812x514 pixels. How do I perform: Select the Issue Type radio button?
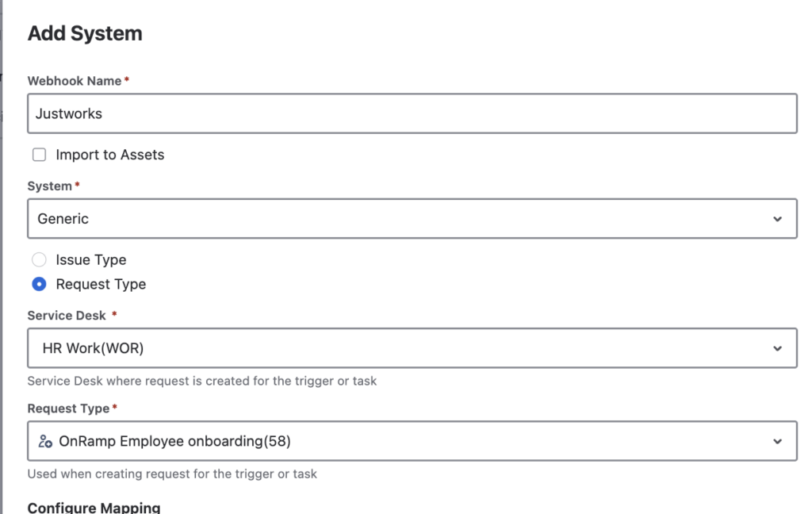(x=39, y=259)
